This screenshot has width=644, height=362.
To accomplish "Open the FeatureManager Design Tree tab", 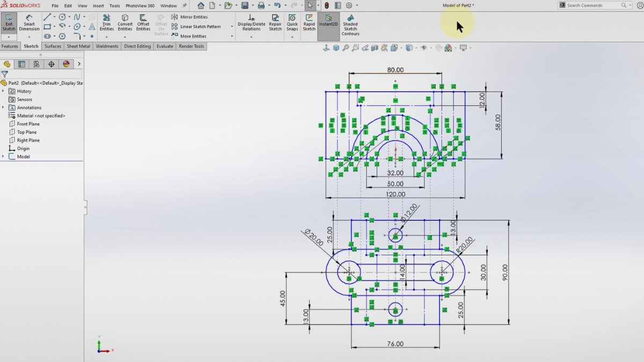I will coord(7,64).
